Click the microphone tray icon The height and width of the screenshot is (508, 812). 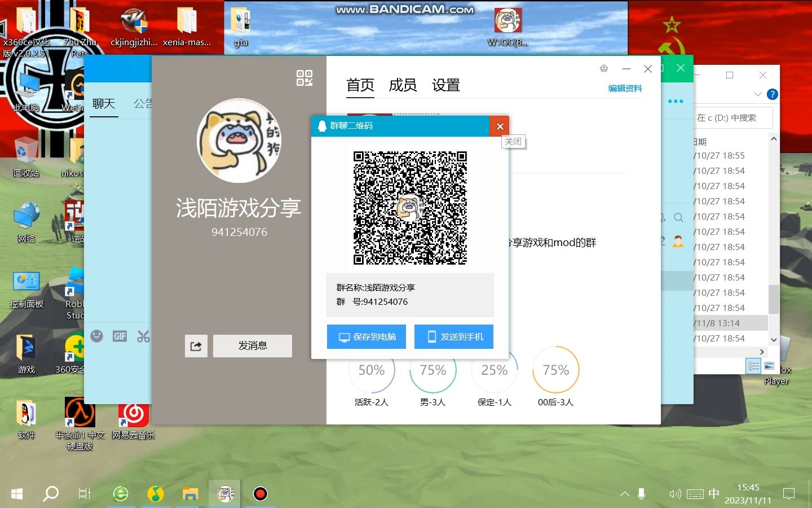641,494
